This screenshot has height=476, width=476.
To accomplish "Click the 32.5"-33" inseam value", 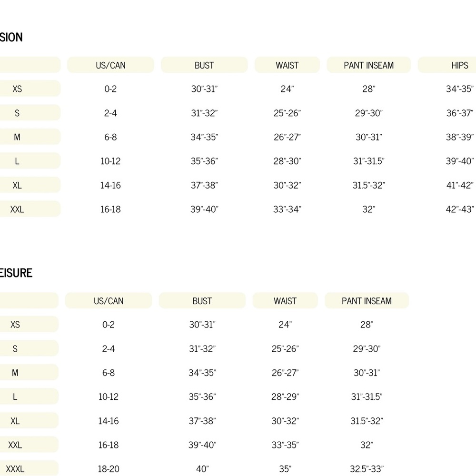I will (367, 469).
